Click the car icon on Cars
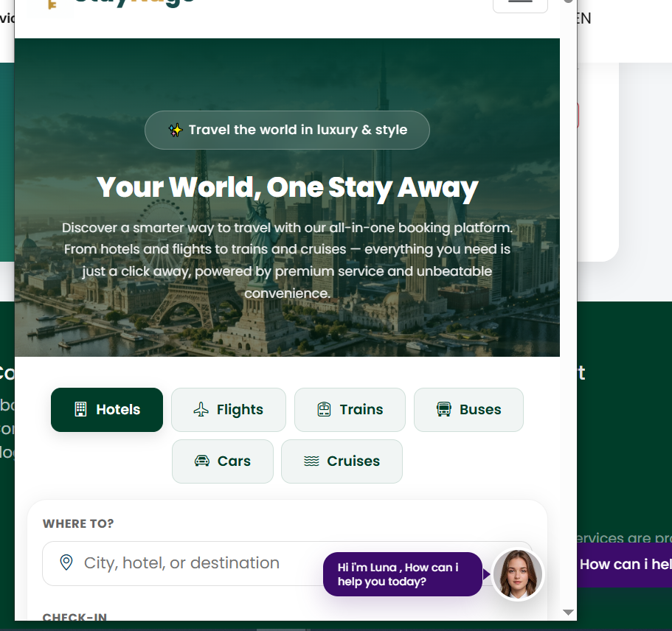 (201, 461)
